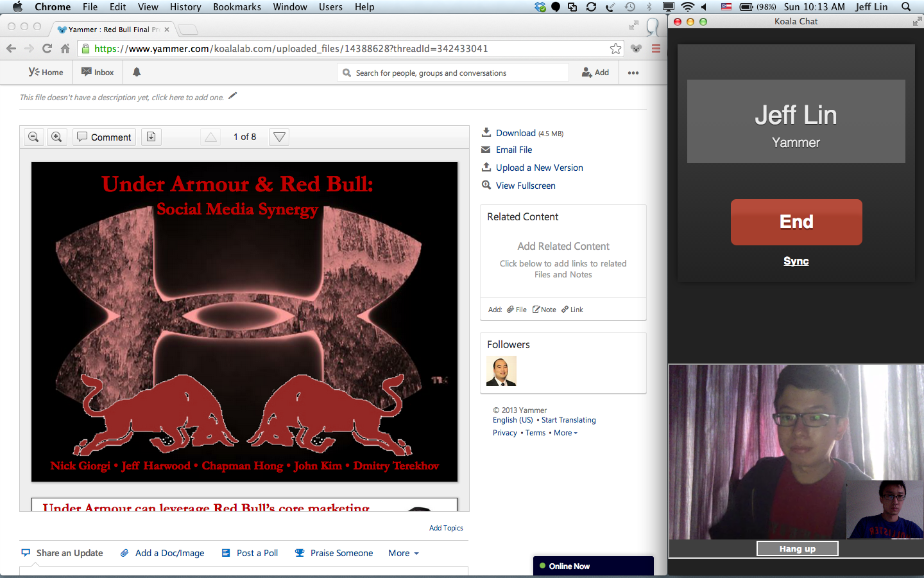
Task: Click the browser address bar
Action: 350,49
